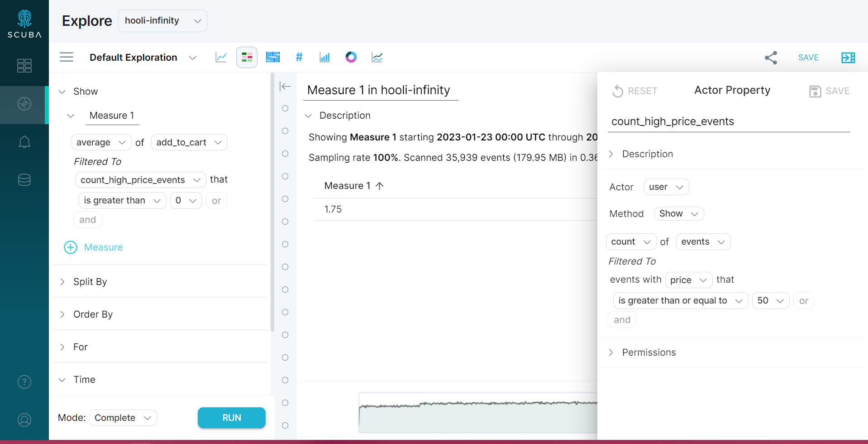Click the Reset icon in Actor Property panel
The width and height of the screenshot is (868, 444).
pyautogui.click(x=618, y=91)
